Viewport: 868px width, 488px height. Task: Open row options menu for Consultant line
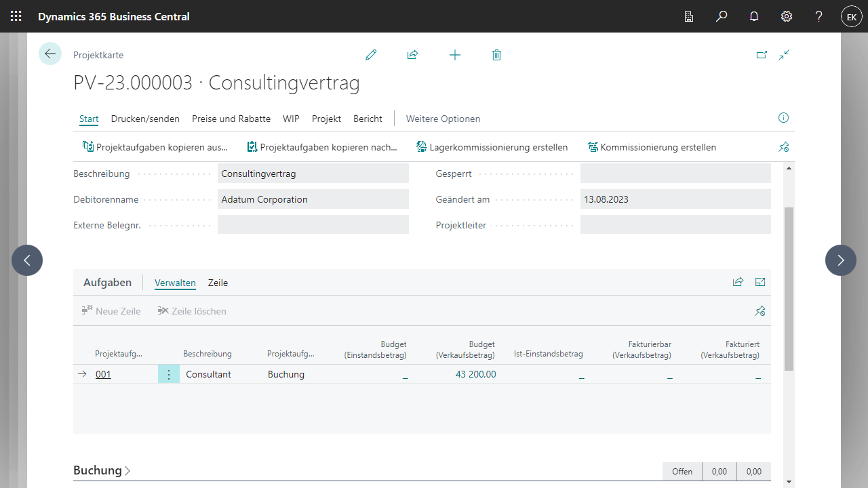[x=169, y=374]
